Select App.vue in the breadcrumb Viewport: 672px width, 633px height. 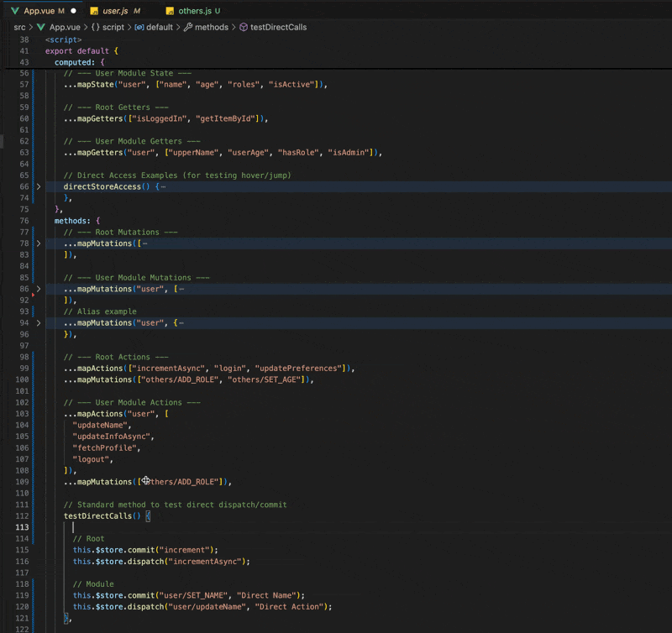tap(65, 27)
